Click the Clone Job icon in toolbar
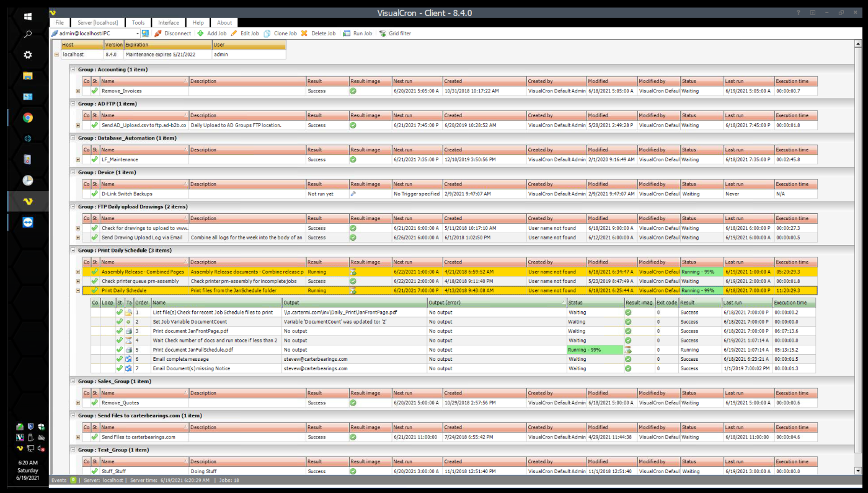 [x=268, y=33]
